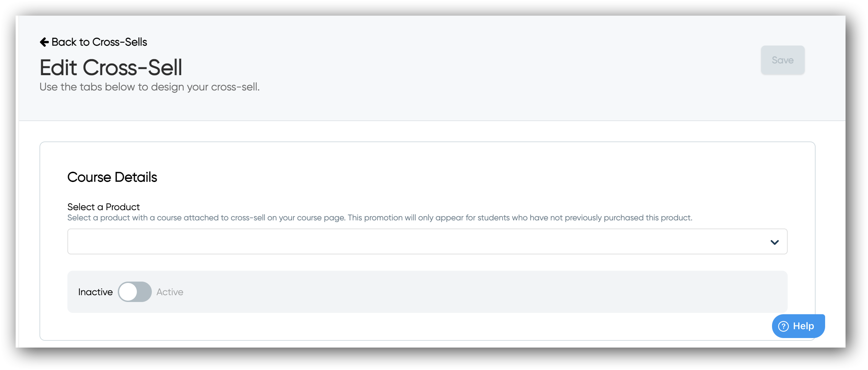Click the Edit Cross-Sell page title

click(x=111, y=68)
